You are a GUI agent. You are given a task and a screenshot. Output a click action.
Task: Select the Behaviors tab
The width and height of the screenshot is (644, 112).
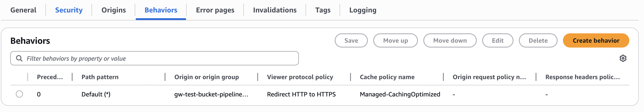[161, 10]
